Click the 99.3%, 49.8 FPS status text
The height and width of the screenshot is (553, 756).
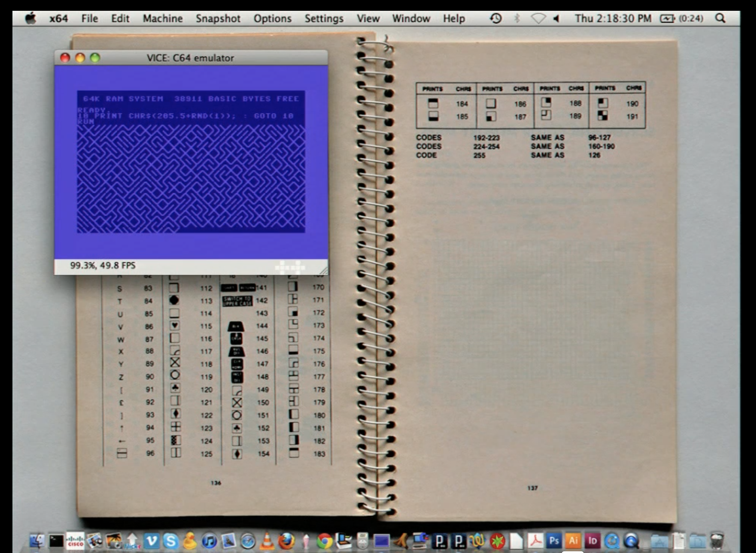coord(103,265)
